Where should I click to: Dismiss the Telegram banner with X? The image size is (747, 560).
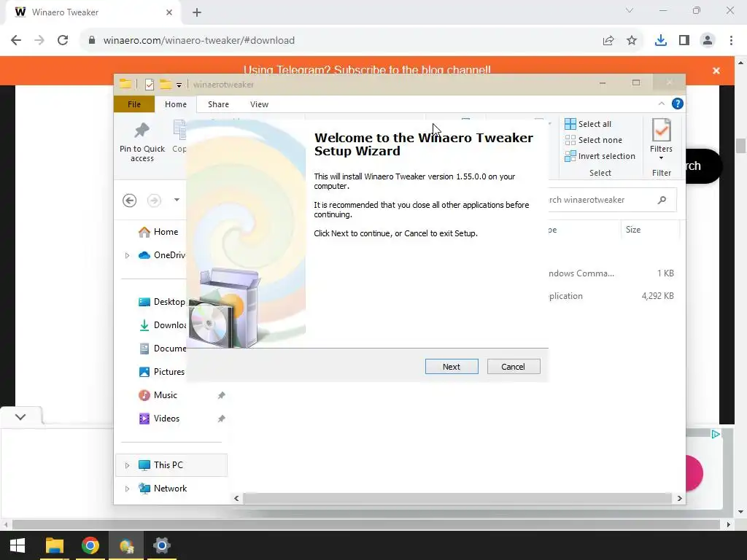716,71
